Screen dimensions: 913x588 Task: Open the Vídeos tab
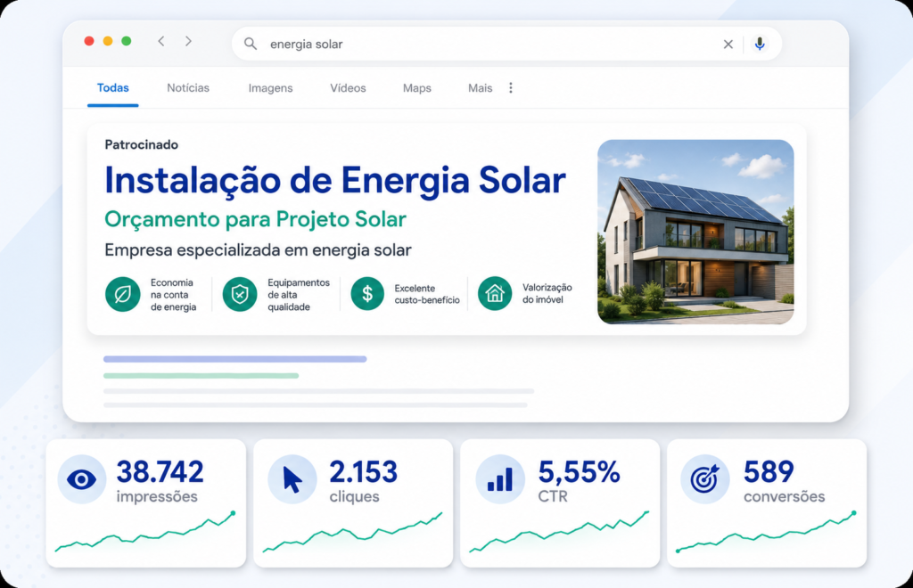pyautogui.click(x=349, y=88)
